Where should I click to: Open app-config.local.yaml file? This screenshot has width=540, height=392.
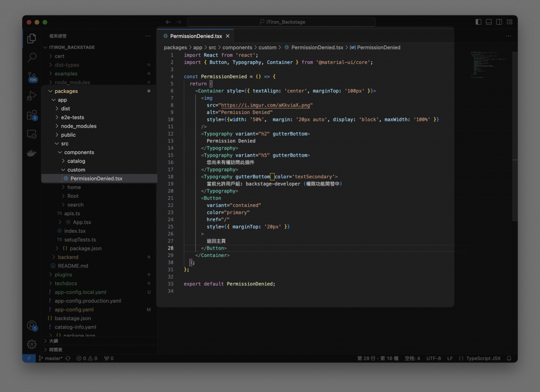click(x=99, y=292)
